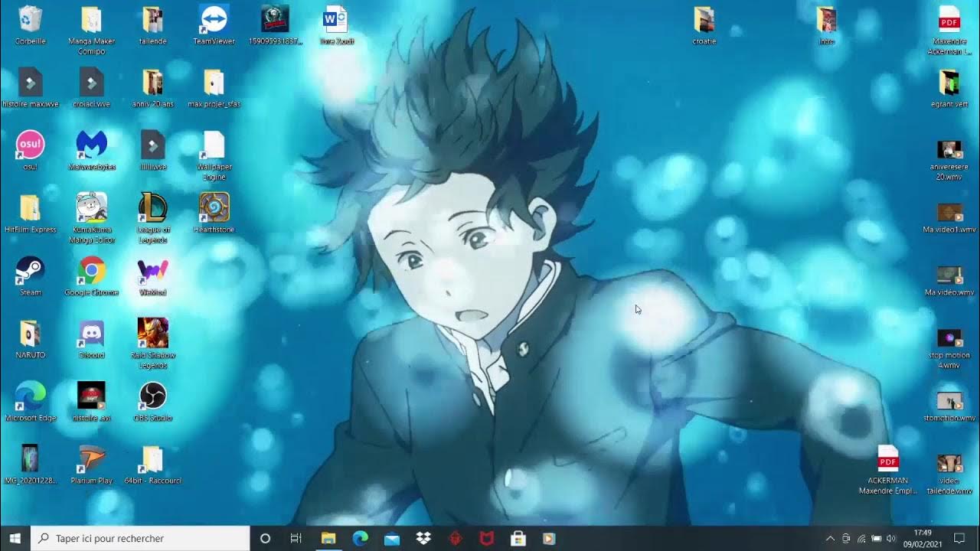Open Wi-Fi network settings in tray
The height and width of the screenshot is (551, 980).
(x=861, y=539)
